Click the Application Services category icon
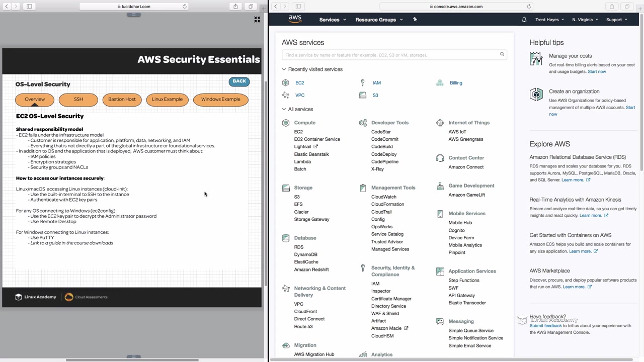Image resolution: width=644 pixels, height=362 pixels. [440, 271]
